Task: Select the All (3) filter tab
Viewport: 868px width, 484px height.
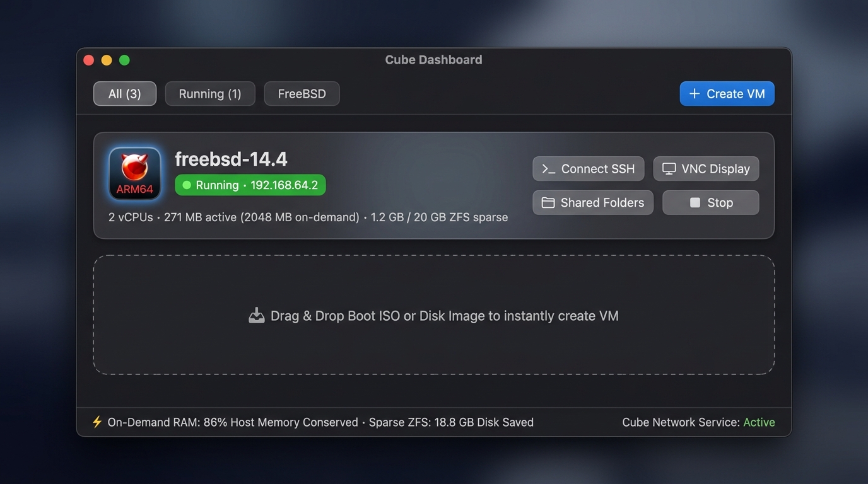Action: click(125, 94)
